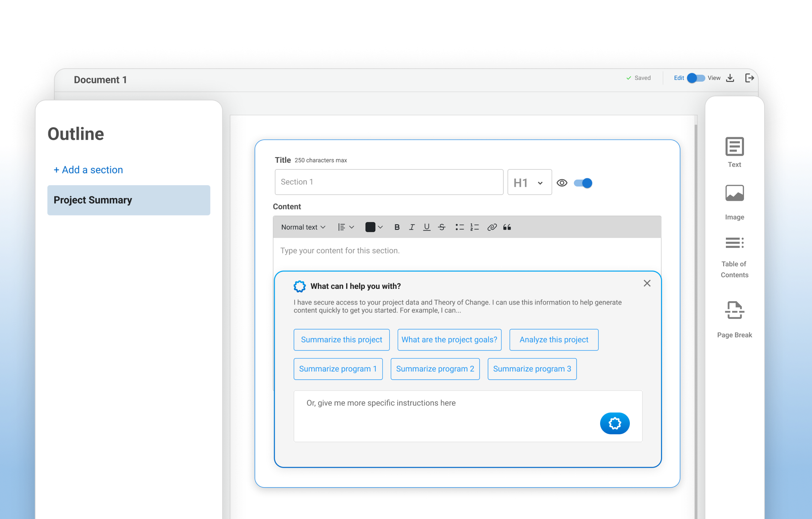Click the insert link icon

coord(492,227)
